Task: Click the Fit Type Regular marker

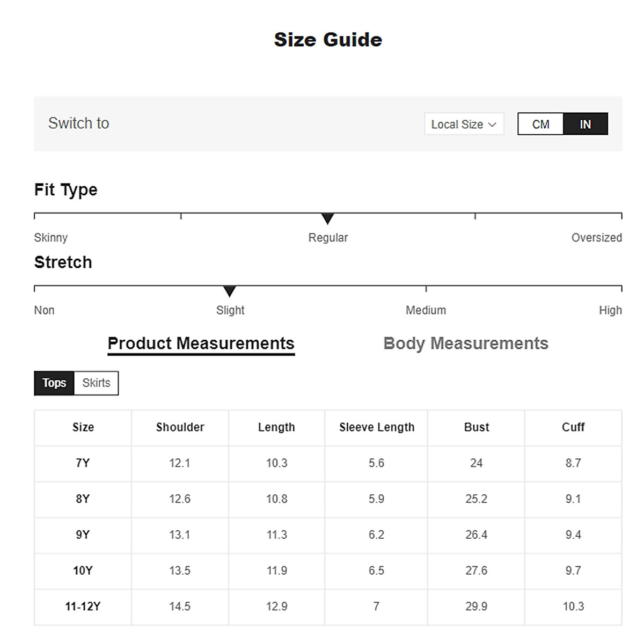Action: pos(327,218)
